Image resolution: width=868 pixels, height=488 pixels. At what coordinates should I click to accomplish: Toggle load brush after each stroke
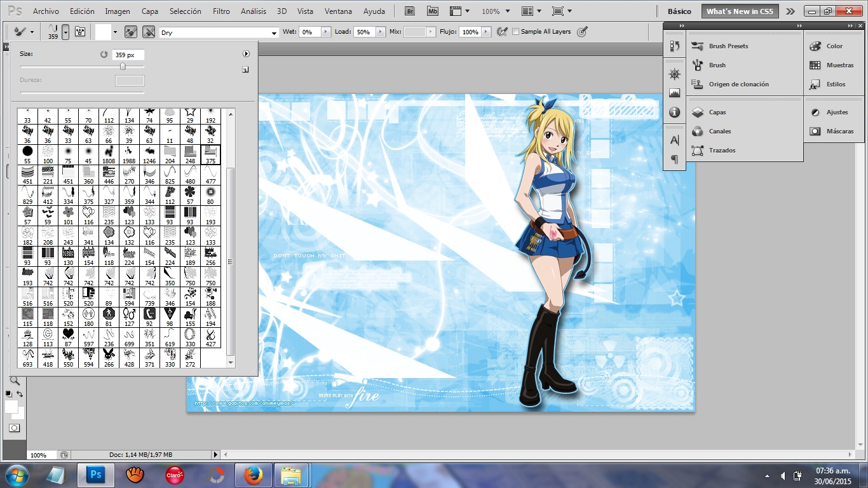[131, 32]
